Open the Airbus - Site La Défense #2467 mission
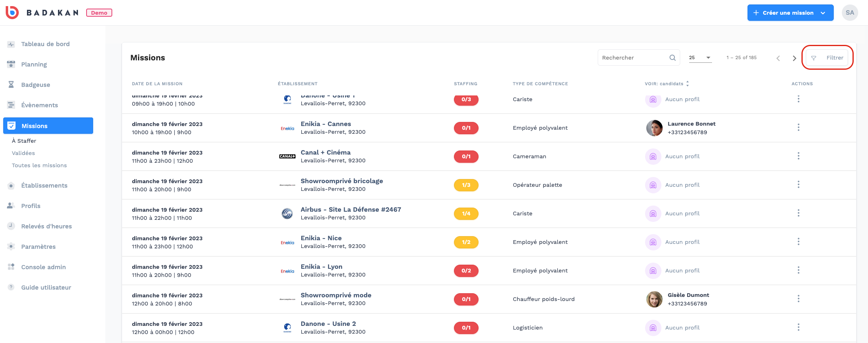 351,210
